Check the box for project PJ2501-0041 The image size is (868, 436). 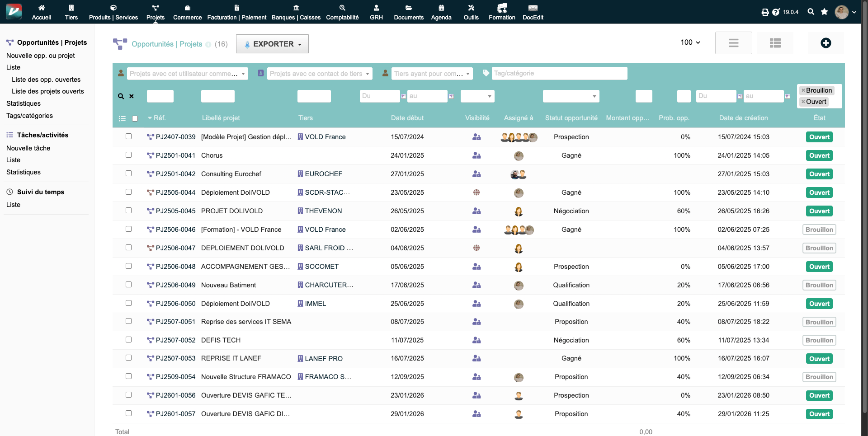tap(128, 155)
